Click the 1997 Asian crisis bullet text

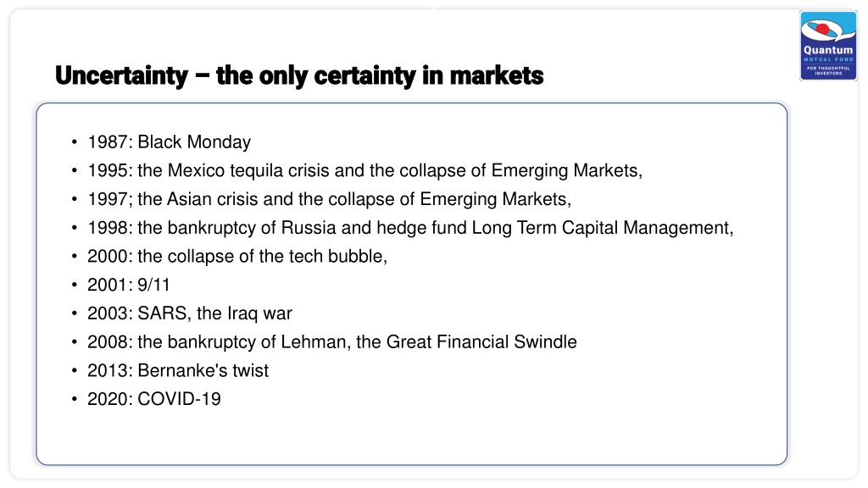(330, 199)
